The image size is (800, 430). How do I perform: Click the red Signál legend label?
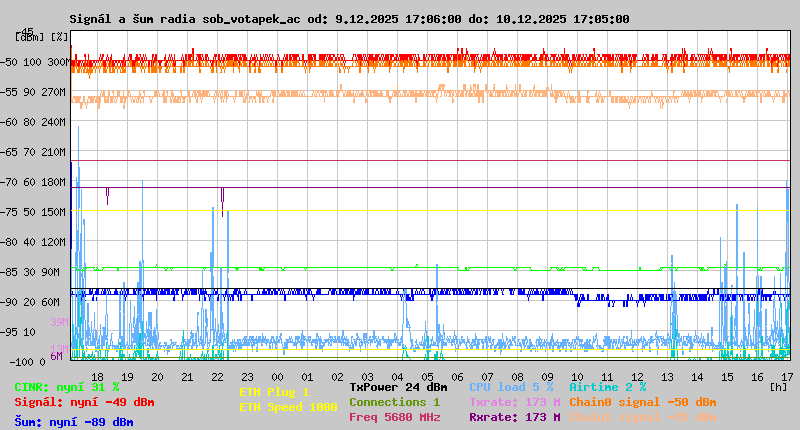84,402
